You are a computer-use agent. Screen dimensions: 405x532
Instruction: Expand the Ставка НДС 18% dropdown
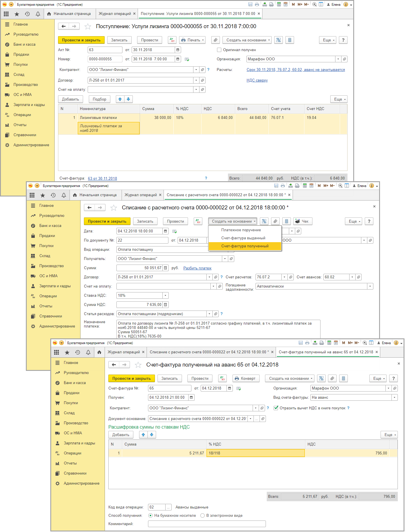coord(165,296)
